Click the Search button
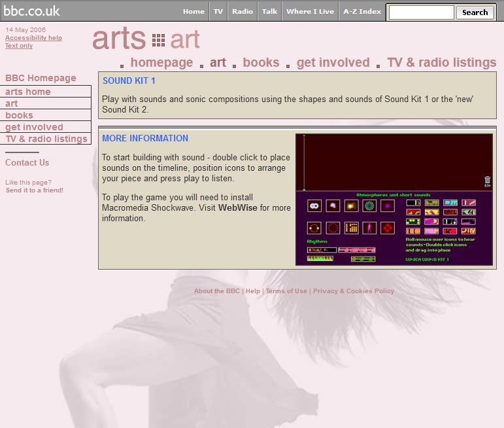Image resolution: width=504 pixels, height=428 pixels. [x=475, y=12]
